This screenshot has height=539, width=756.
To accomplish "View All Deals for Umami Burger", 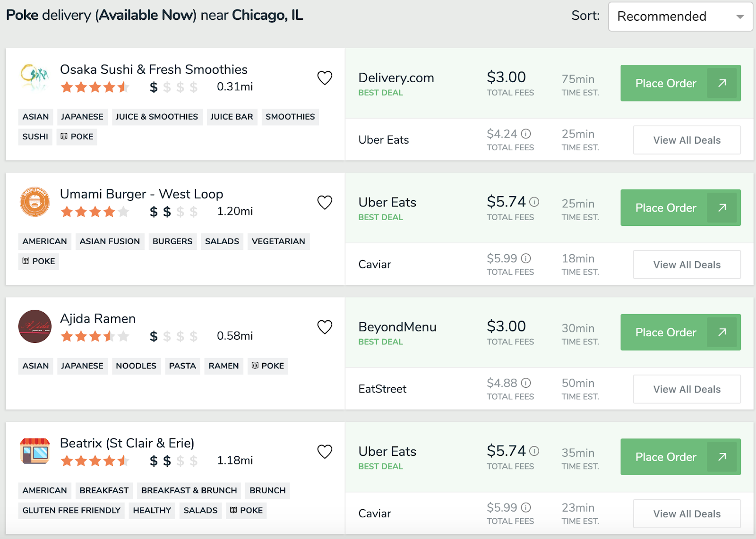I will coord(687,265).
